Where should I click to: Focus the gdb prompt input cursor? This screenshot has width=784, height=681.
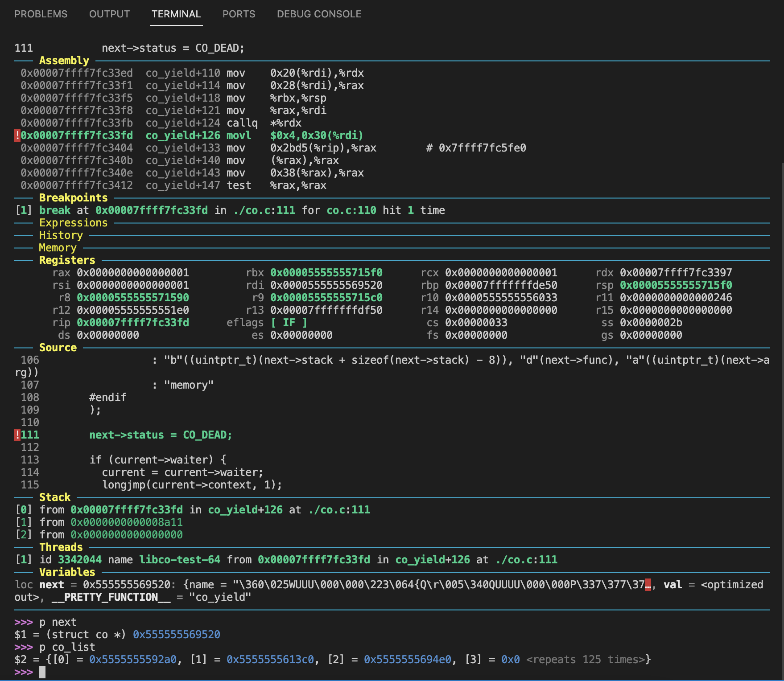pyautogui.click(x=42, y=672)
